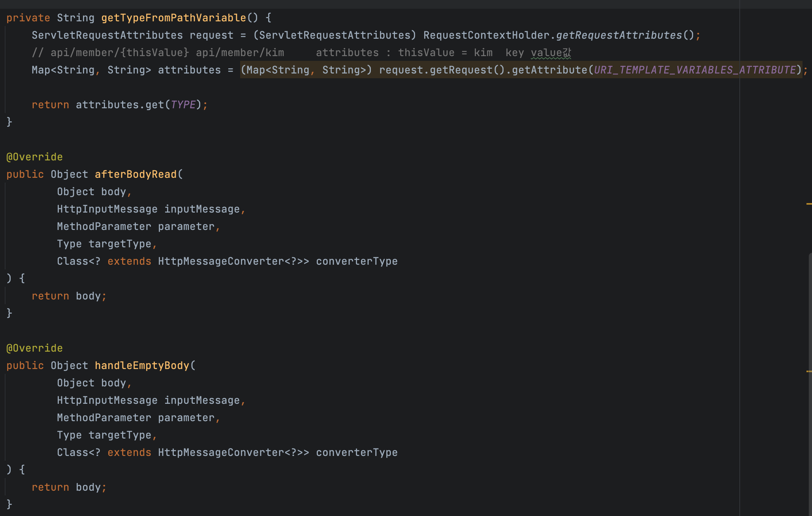Viewport: 812px width, 516px height.
Task: Click HttpInputMessage type in handleEmptyBody parameters
Action: coord(107,400)
